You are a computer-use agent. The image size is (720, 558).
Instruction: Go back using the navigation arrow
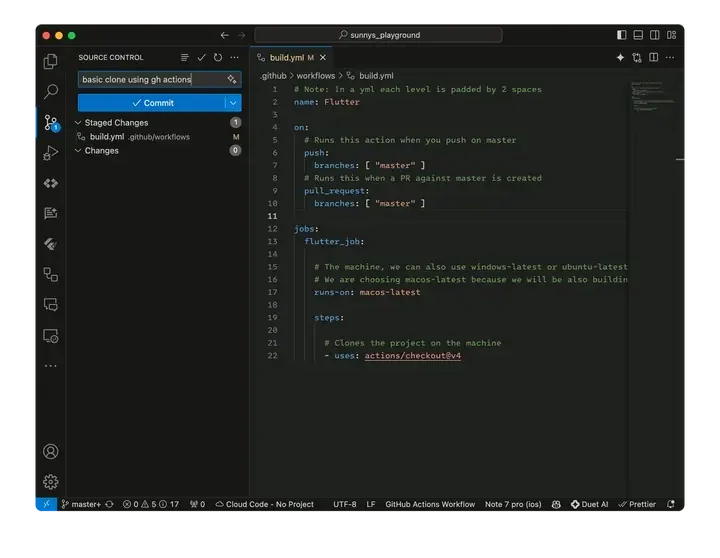click(225, 35)
